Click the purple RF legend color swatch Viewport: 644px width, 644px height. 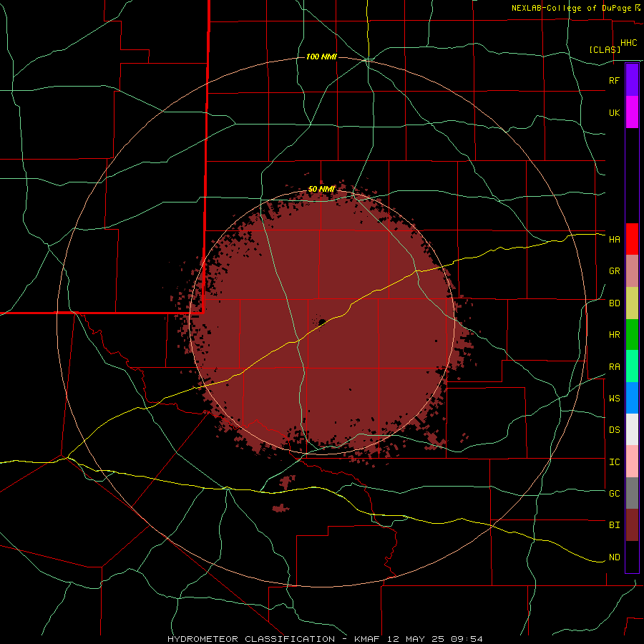[x=632, y=80]
